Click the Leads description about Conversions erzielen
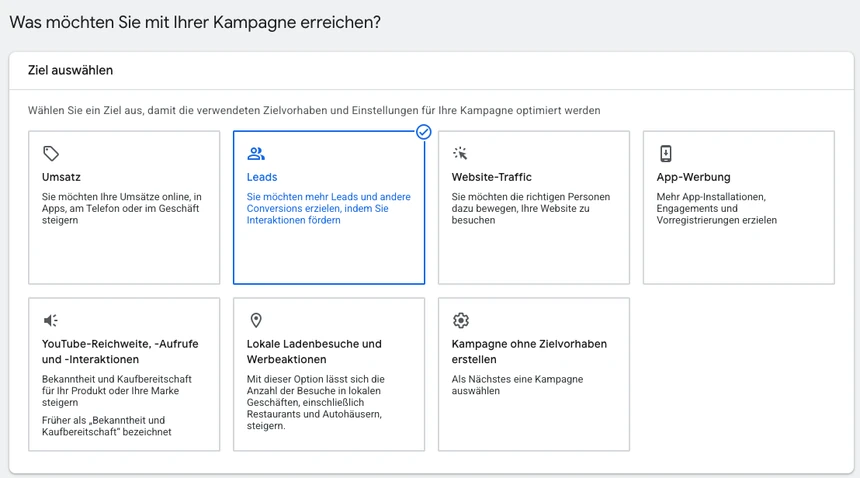860x478 pixels. (x=329, y=208)
